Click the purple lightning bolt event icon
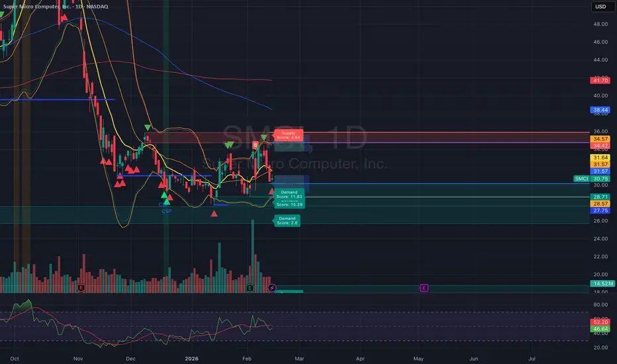Screen dimensions: 617x364 [x=272, y=288]
